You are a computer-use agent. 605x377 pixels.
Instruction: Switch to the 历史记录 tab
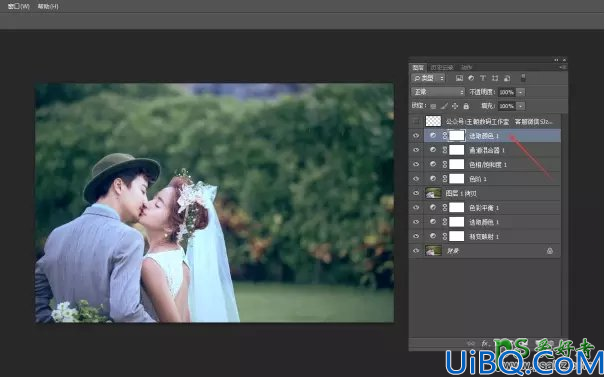442,68
